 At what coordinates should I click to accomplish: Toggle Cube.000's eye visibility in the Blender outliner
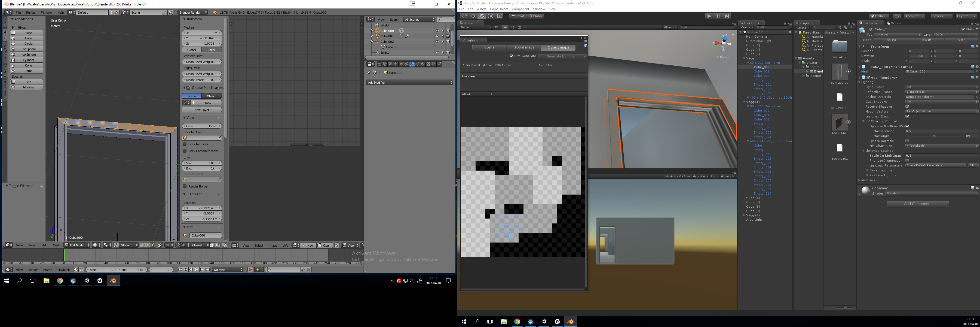coord(437,31)
